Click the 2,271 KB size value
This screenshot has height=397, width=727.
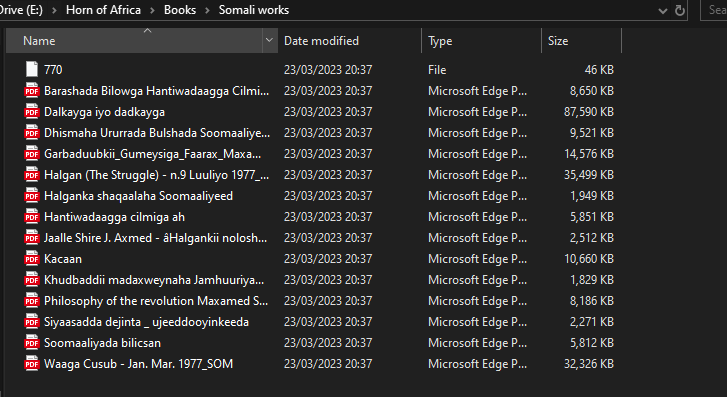click(x=592, y=322)
